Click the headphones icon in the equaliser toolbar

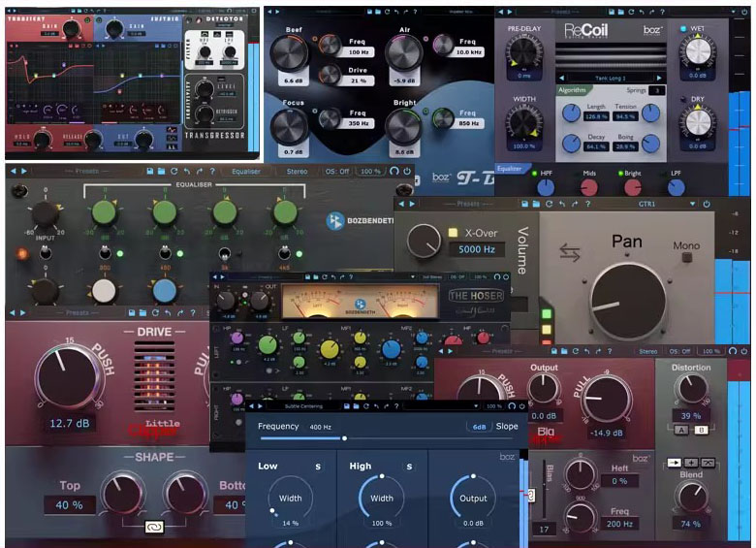click(x=395, y=171)
